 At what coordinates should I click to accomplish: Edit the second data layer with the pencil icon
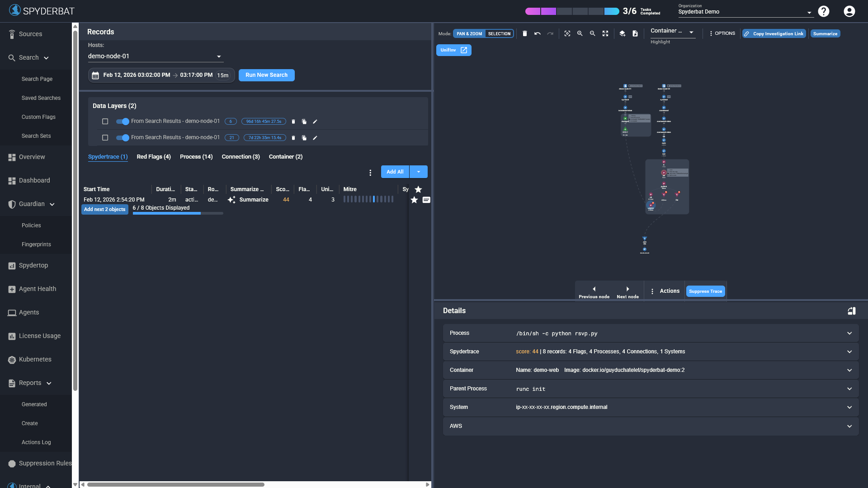coord(315,137)
